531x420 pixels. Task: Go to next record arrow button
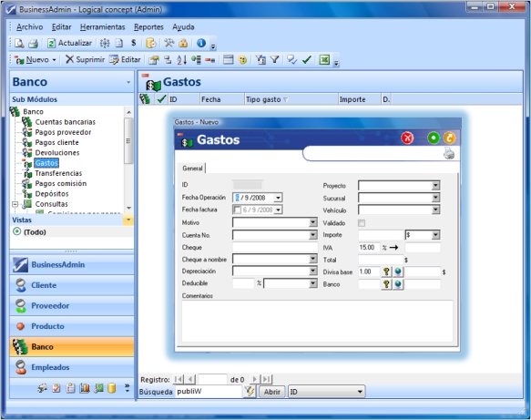point(255,379)
